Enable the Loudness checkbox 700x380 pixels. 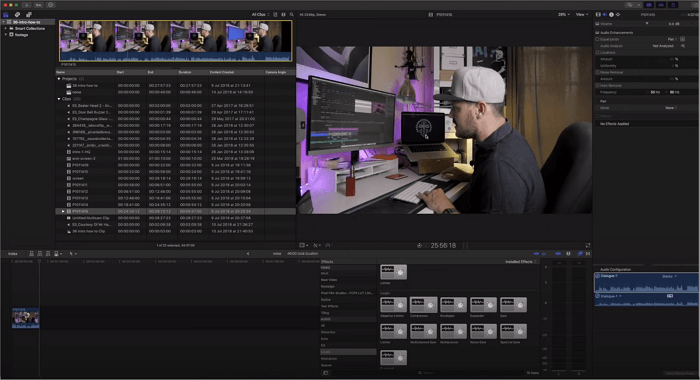(x=597, y=52)
